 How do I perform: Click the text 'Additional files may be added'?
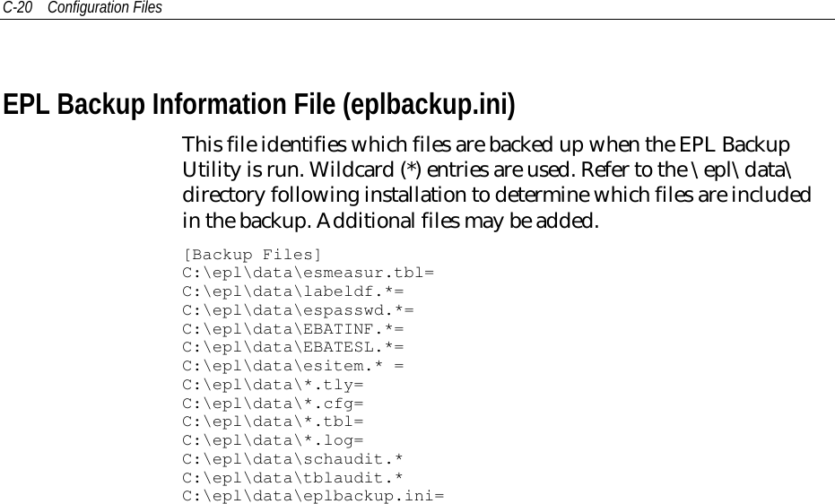coord(458,221)
